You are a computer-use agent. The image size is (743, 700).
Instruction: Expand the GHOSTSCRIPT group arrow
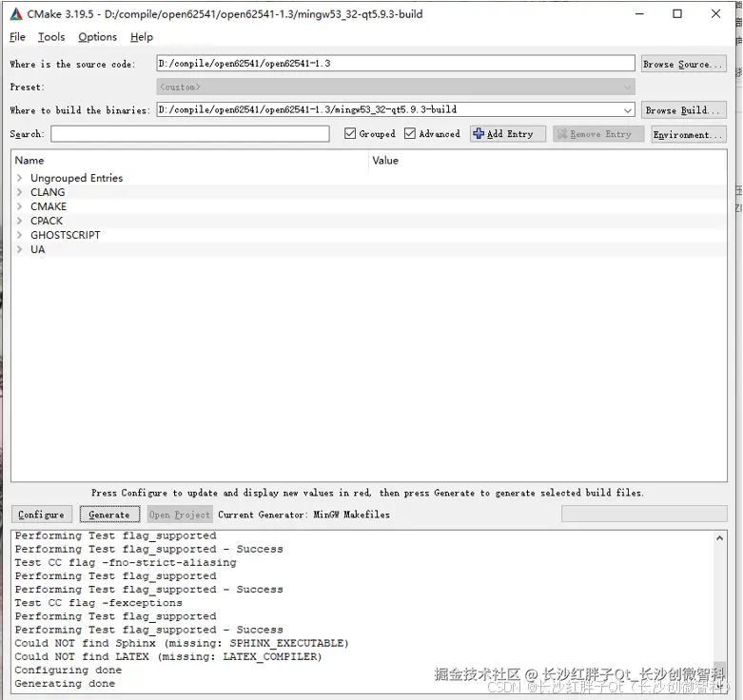(19, 235)
